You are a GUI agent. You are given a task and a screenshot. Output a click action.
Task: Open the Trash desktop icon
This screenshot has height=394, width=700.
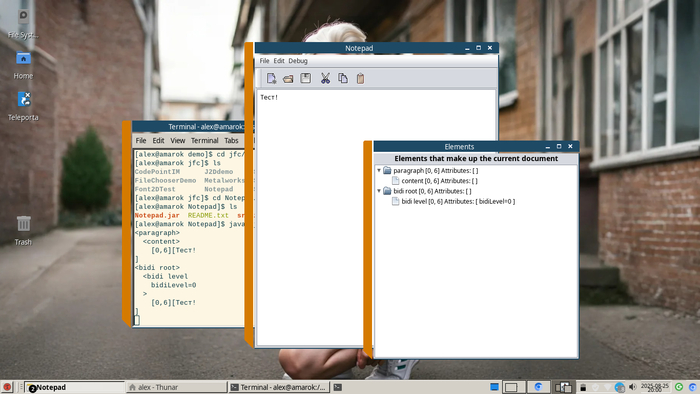point(23,230)
